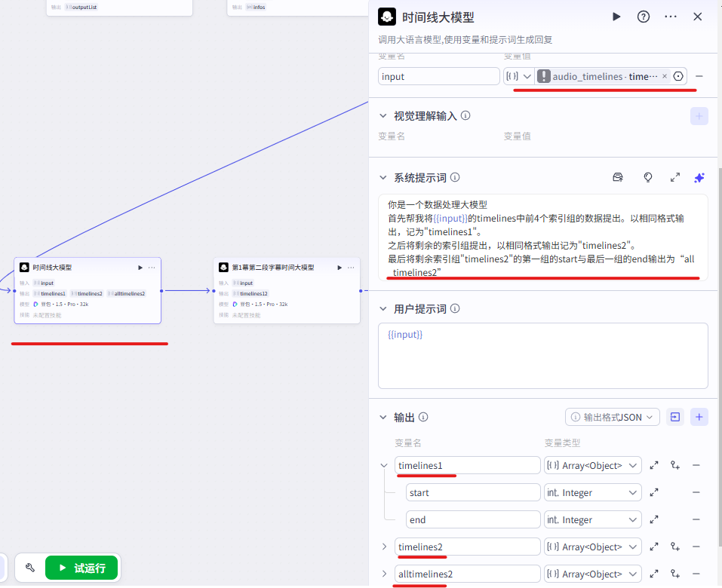Screen dimensions: 722x588
Task: Collapse the timelines1 output tree
Action: (x=384, y=466)
